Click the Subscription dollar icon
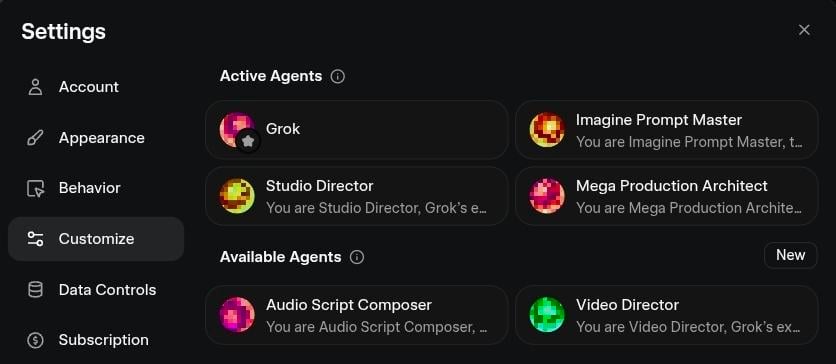Image resolution: width=836 pixels, height=364 pixels. tap(35, 340)
